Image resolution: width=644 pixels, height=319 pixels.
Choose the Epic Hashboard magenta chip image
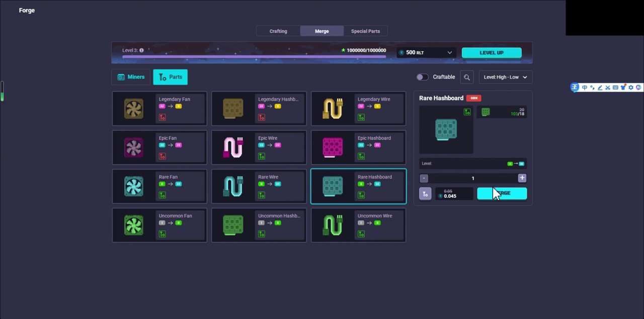333,147
